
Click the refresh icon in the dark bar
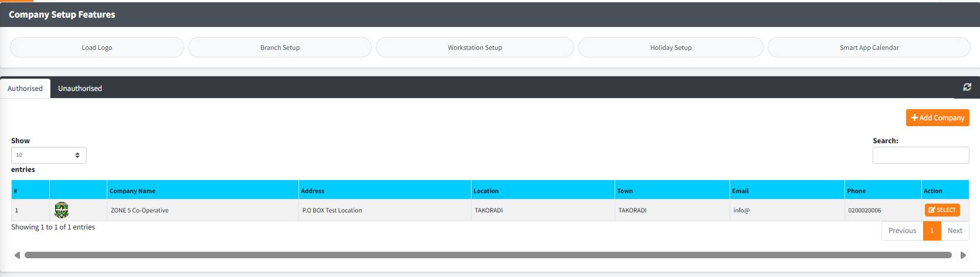[967, 87]
